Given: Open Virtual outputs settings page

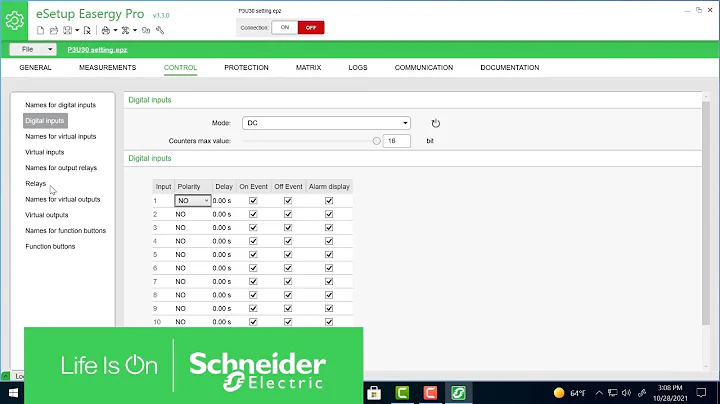Looking at the screenshot, I should pyautogui.click(x=47, y=215).
